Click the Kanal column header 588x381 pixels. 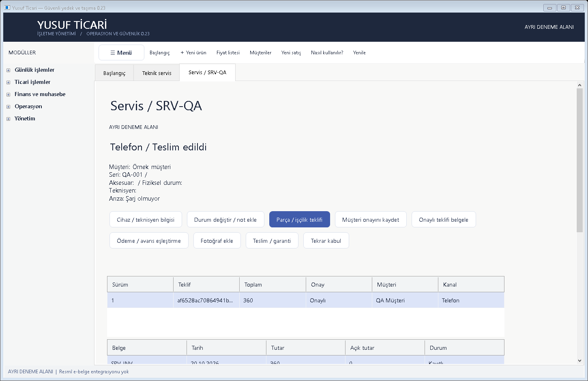tap(471, 285)
